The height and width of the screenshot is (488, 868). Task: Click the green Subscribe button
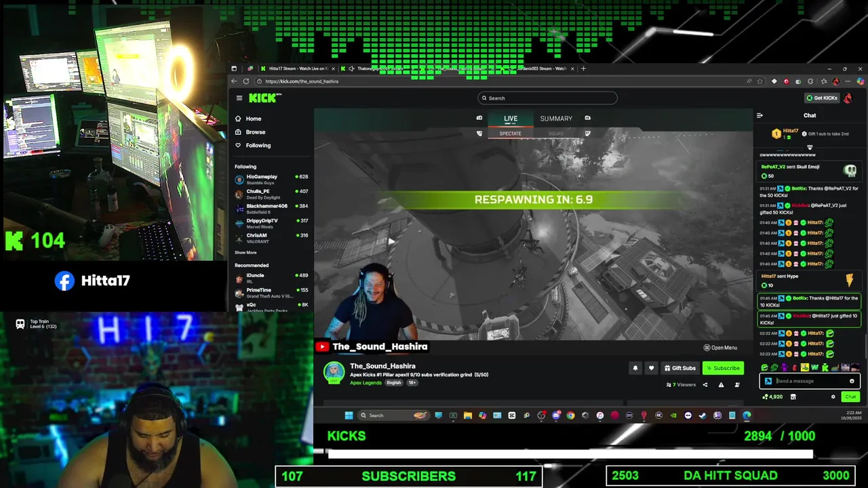(723, 368)
